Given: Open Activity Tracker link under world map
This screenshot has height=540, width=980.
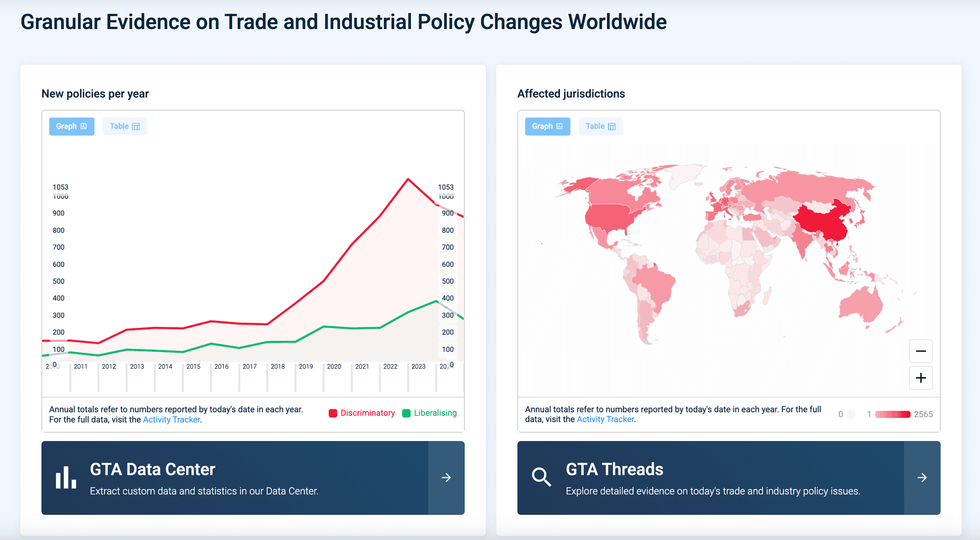Looking at the screenshot, I should pos(605,419).
